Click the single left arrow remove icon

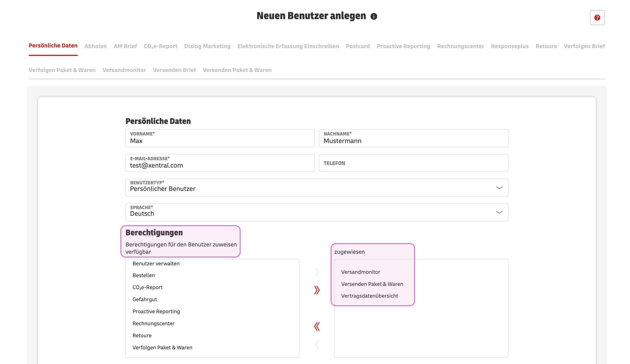[317, 344]
